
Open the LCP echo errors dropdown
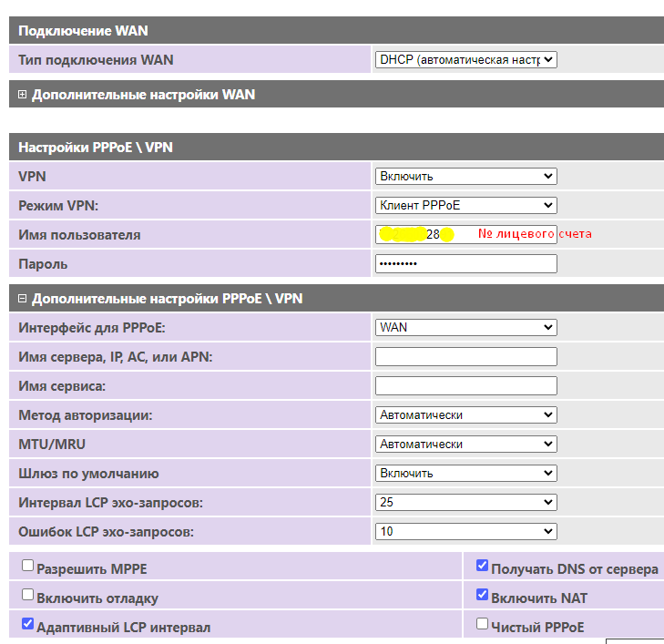pyautogui.click(x=465, y=531)
